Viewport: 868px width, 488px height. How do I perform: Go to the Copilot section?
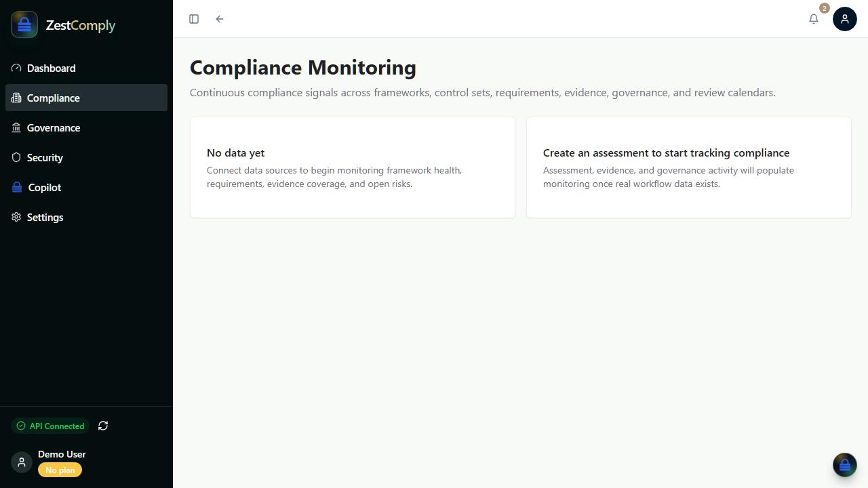pos(86,187)
